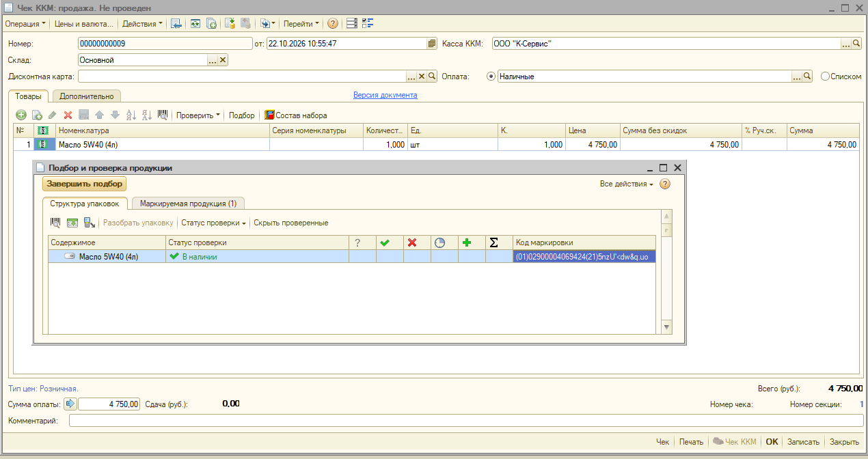Click barcode scan icon in Товары toolbar
The height and width of the screenshot is (459, 868).
pyautogui.click(x=163, y=115)
